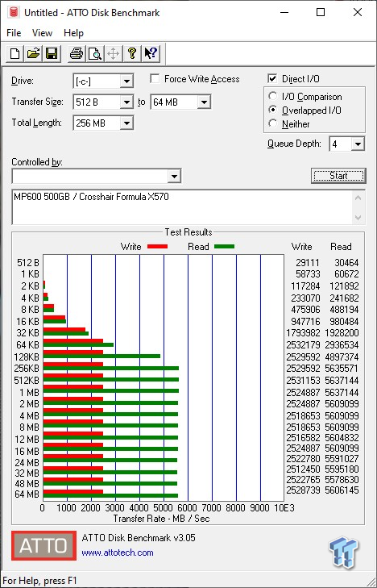Click the ATTO red logo
The width and height of the screenshot is (377, 588).
[43, 545]
